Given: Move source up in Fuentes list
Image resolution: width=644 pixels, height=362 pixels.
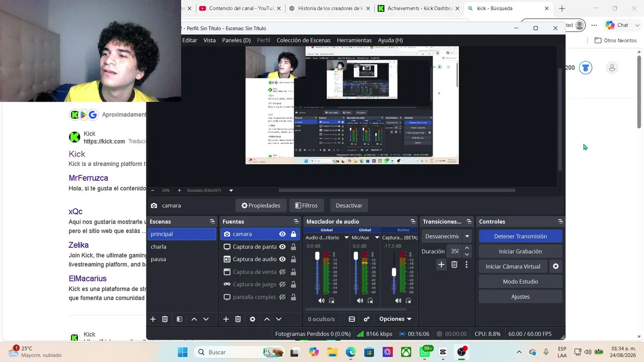Looking at the screenshot, I should (267, 319).
